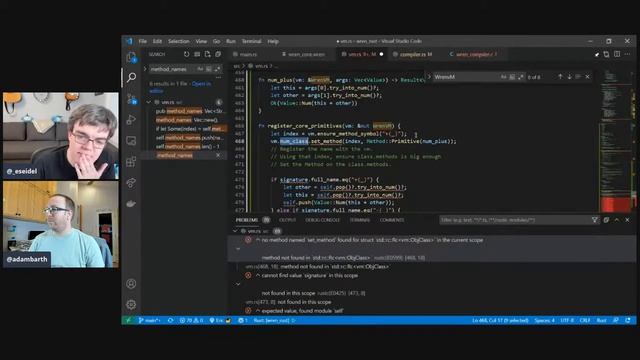Open the File menu
This screenshot has height=360, width=640.
click(x=142, y=41)
